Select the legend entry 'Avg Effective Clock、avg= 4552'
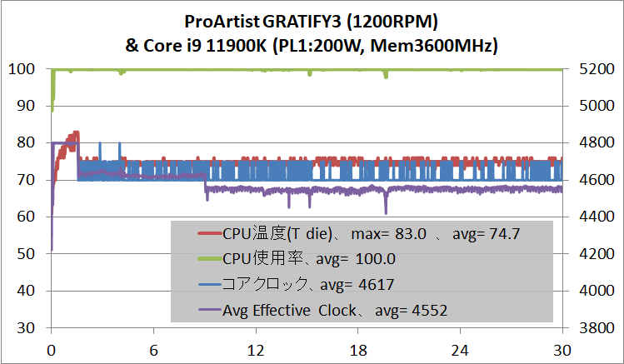 point(322,311)
